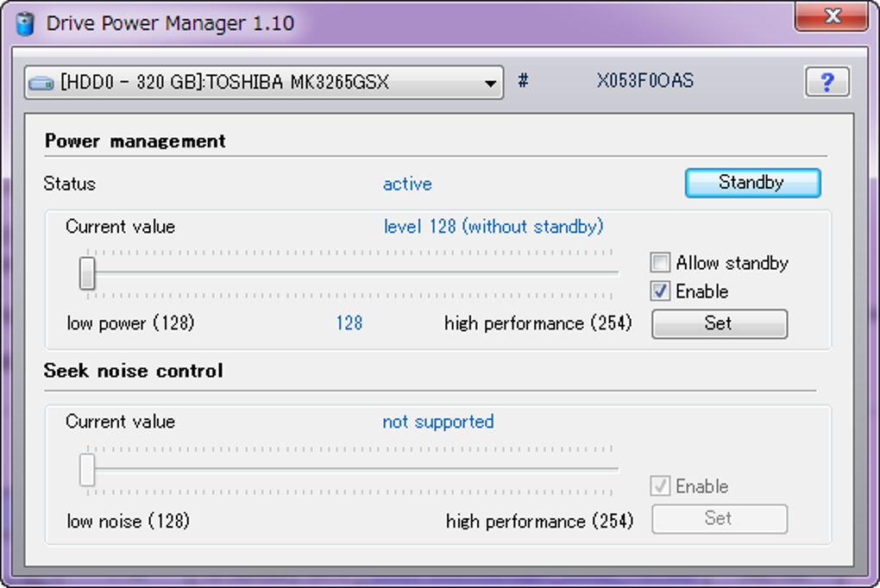Click Set button in Seek noise control

coord(719,518)
